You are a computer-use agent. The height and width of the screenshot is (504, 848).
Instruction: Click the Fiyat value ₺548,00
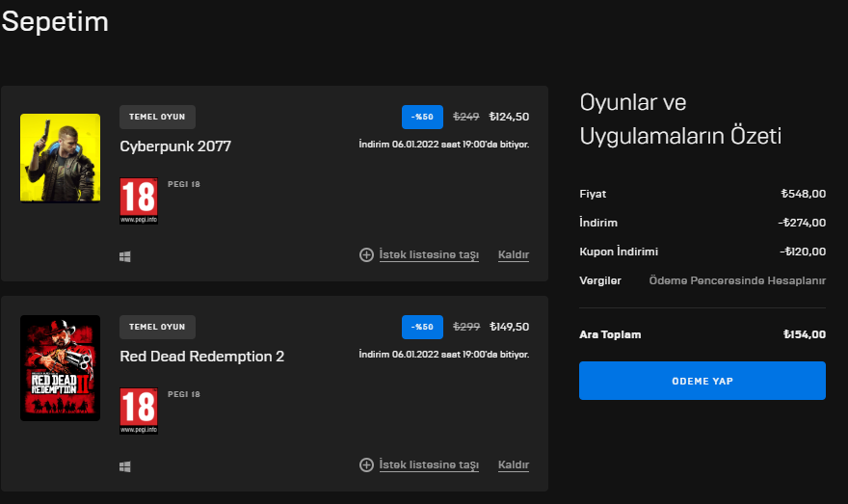click(x=803, y=194)
